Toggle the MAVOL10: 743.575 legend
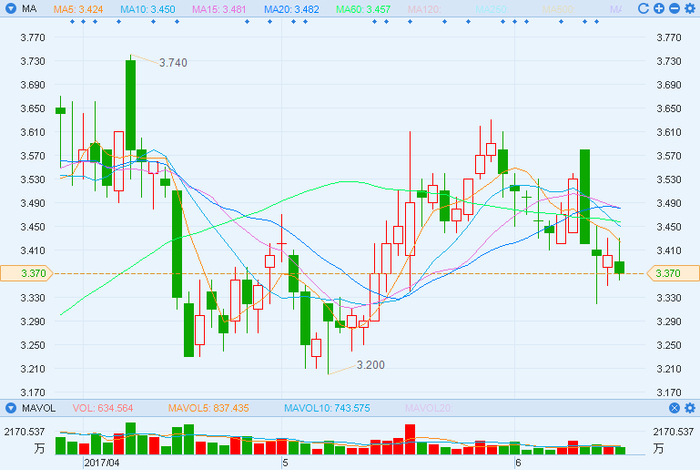Screen dimensions: 700x470 tap(327, 408)
